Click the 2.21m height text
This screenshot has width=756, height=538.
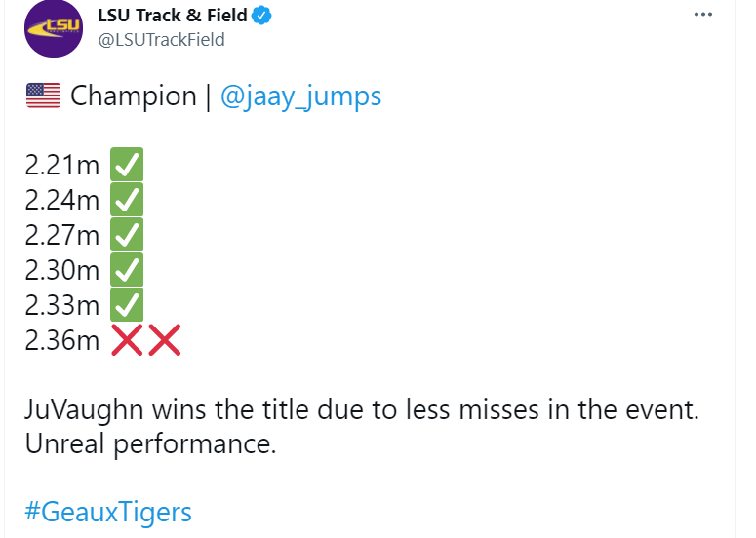click(62, 165)
